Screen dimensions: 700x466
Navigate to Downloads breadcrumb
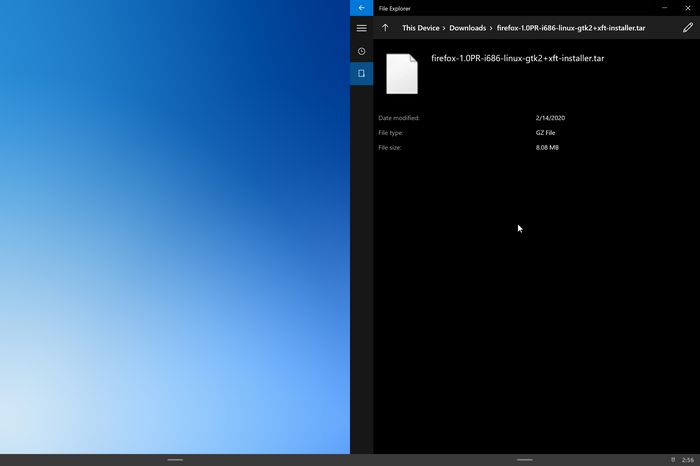point(467,28)
